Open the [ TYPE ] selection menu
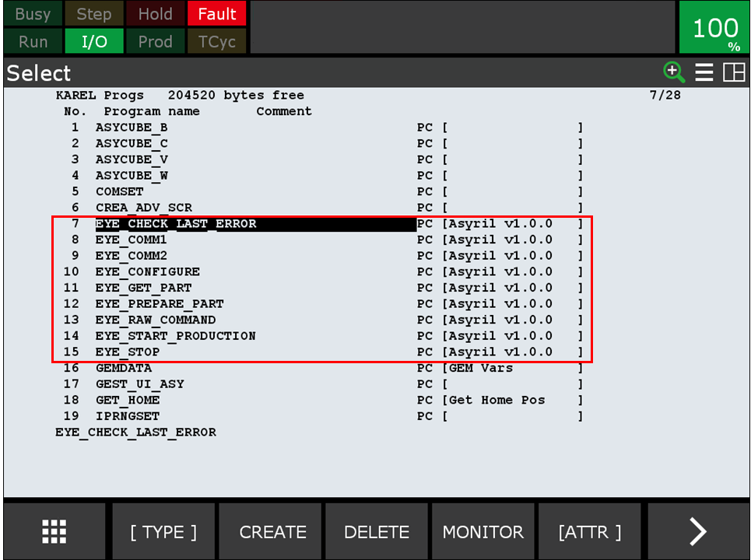Viewport: 751px width, 560px height. pos(163,532)
